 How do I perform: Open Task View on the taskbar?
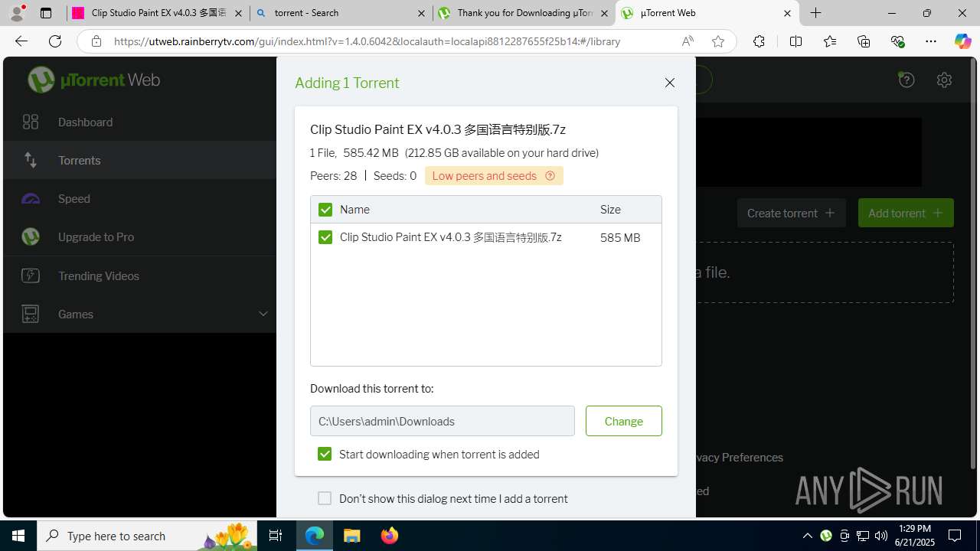[276, 536]
